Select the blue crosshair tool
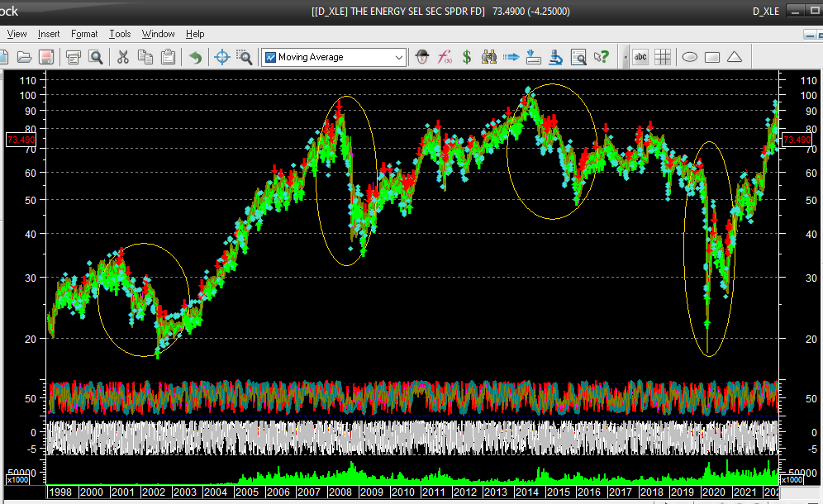 point(221,57)
